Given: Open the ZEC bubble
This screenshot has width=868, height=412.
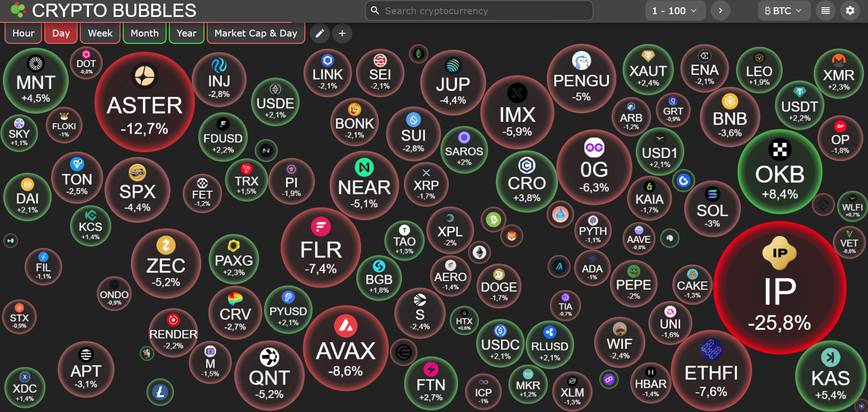Looking at the screenshot, I should coord(166,263).
